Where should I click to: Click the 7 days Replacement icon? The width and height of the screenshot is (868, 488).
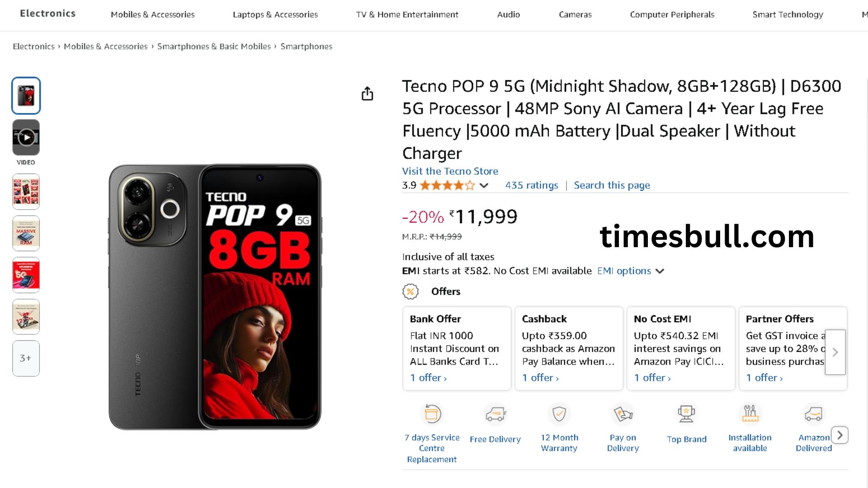point(432,414)
